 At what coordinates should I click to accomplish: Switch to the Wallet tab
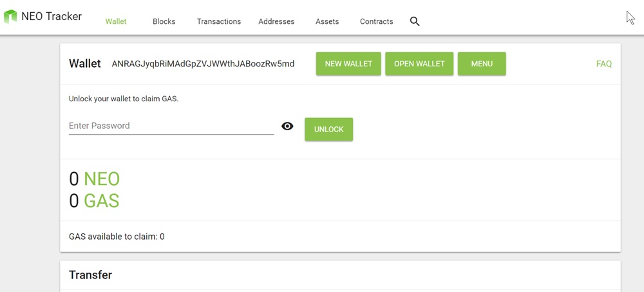[116, 21]
